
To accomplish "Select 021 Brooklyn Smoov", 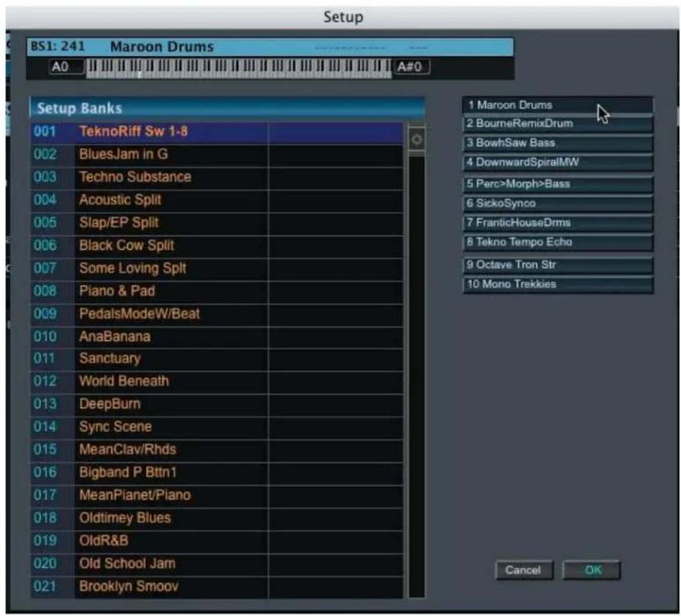I will coord(216,587).
